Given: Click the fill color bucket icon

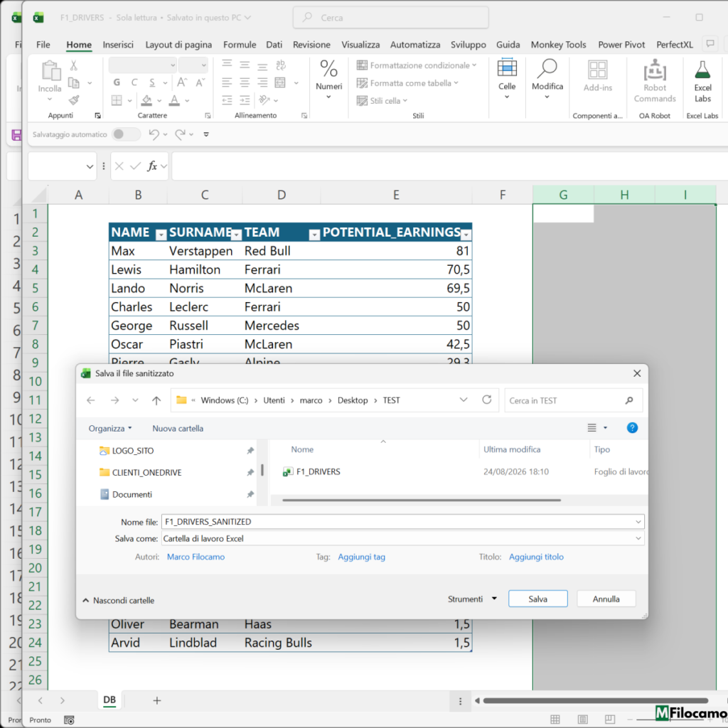Looking at the screenshot, I should (x=146, y=100).
